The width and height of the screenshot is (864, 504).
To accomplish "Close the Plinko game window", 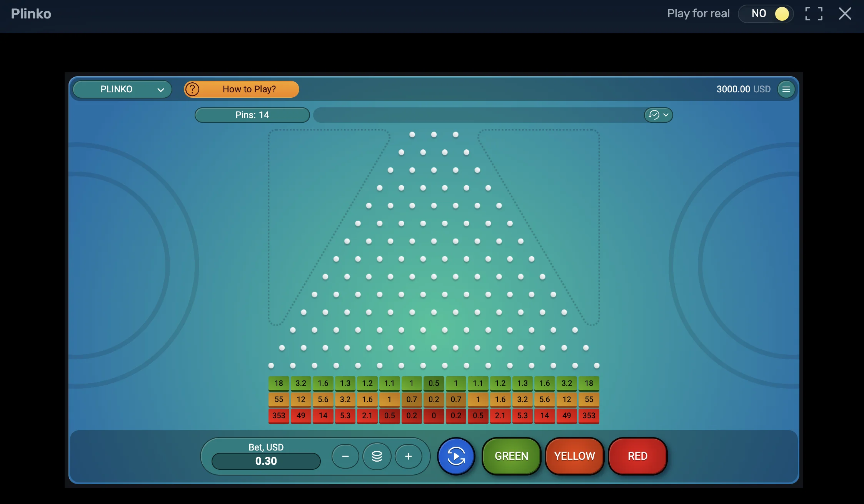I will [845, 14].
